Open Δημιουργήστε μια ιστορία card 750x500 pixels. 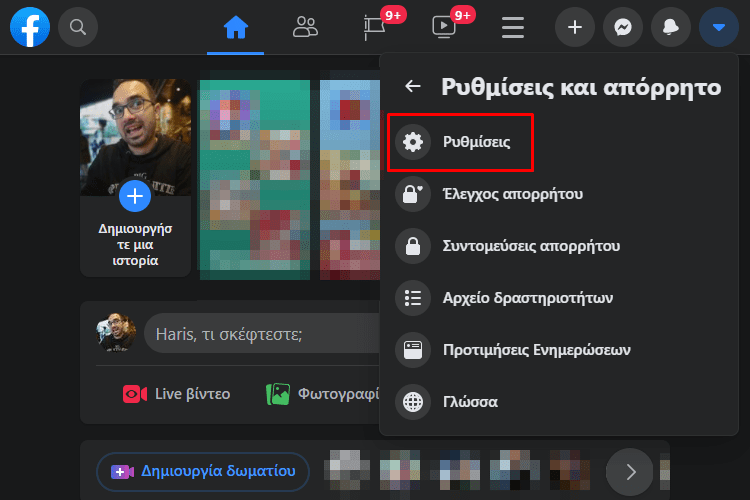pyautogui.click(x=135, y=178)
